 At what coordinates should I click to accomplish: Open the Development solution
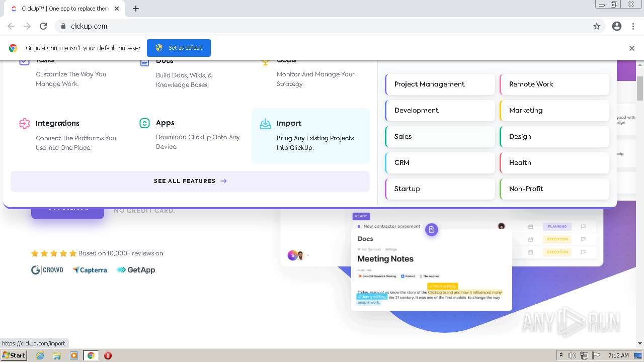click(440, 110)
